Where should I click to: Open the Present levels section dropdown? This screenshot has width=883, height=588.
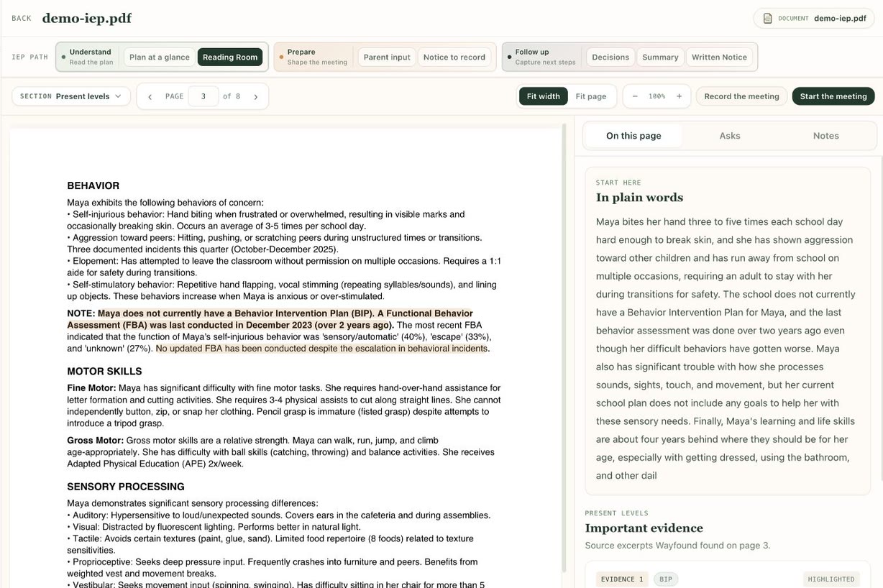point(71,96)
